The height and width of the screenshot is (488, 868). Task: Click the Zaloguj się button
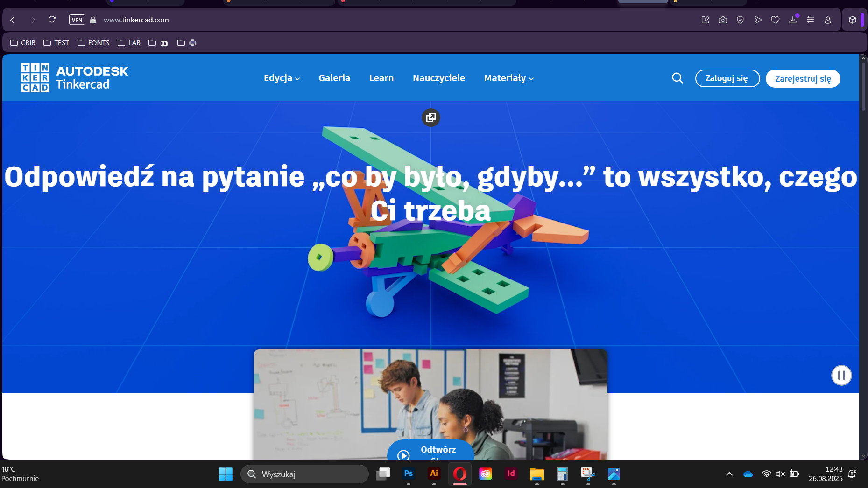click(727, 78)
